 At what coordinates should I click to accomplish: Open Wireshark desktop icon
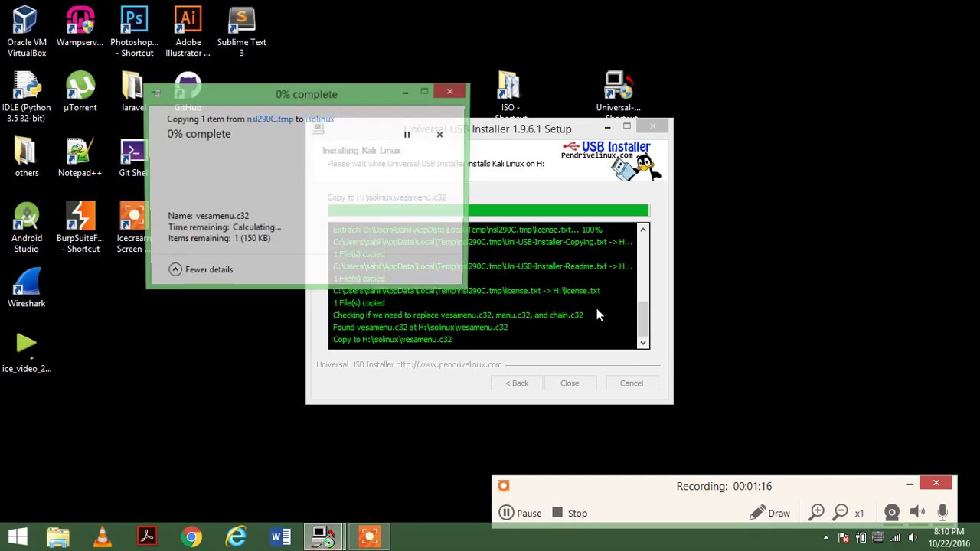coord(27,288)
